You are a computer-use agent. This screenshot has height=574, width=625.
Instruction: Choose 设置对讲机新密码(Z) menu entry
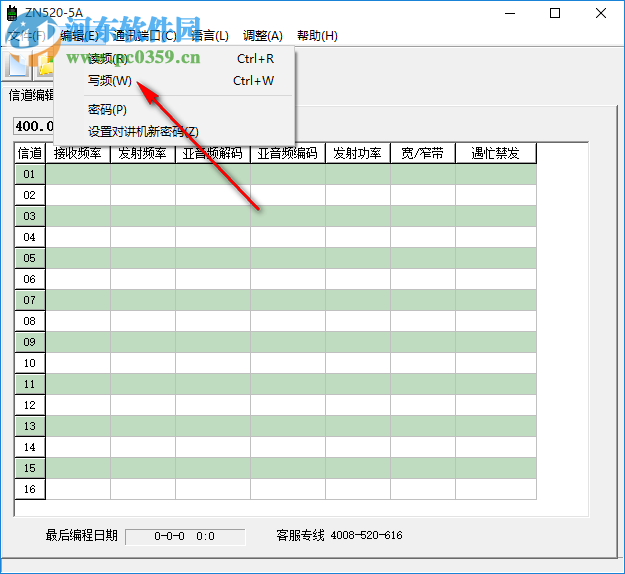(x=174, y=131)
